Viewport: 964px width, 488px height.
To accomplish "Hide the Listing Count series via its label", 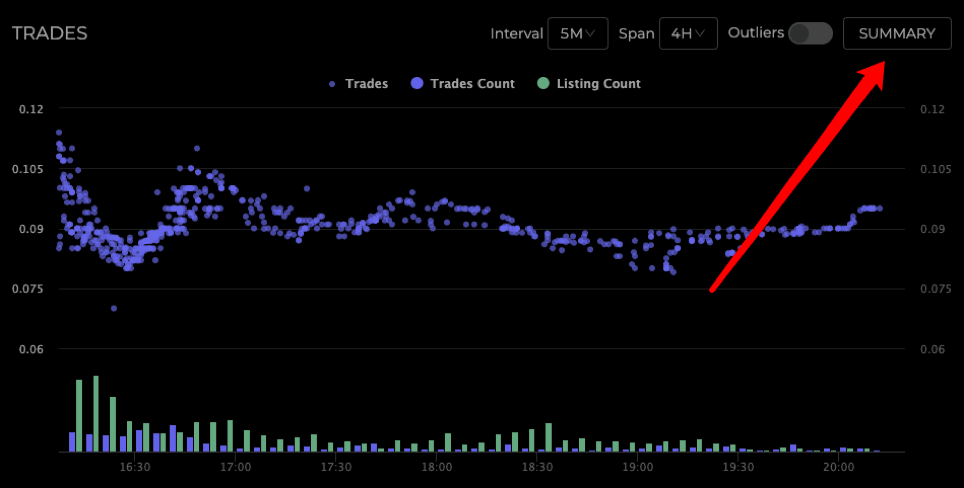I will coord(598,84).
